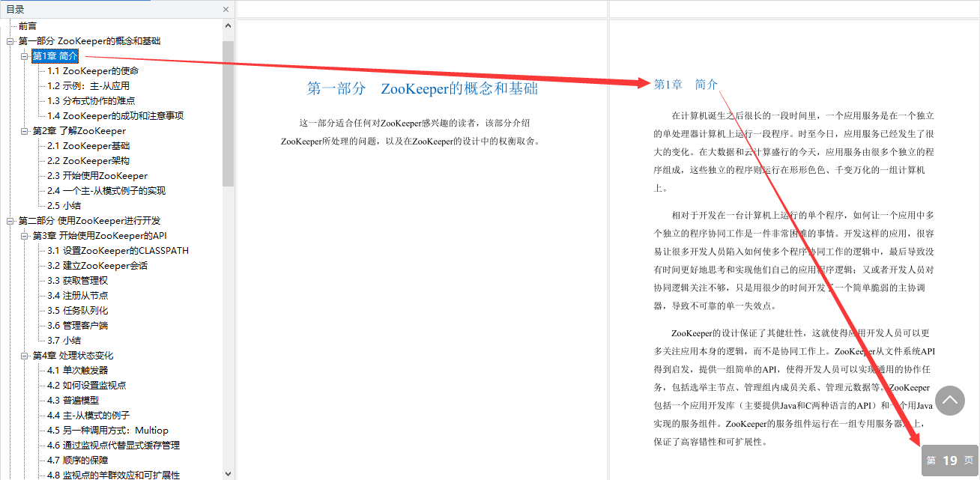Collapse 第二部分 使用ZooKeeper进行开发 expander

[x=10, y=221]
